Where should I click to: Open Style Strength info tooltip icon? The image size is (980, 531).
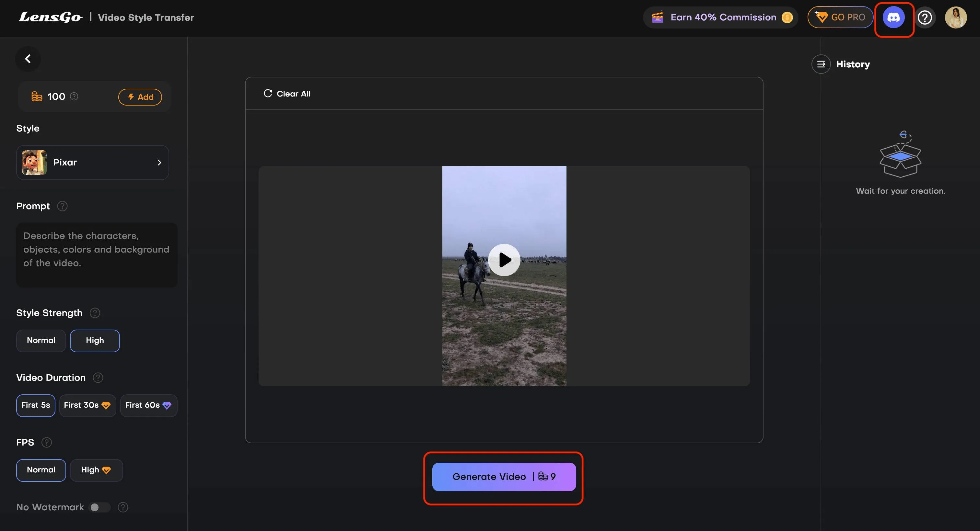pyautogui.click(x=95, y=313)
